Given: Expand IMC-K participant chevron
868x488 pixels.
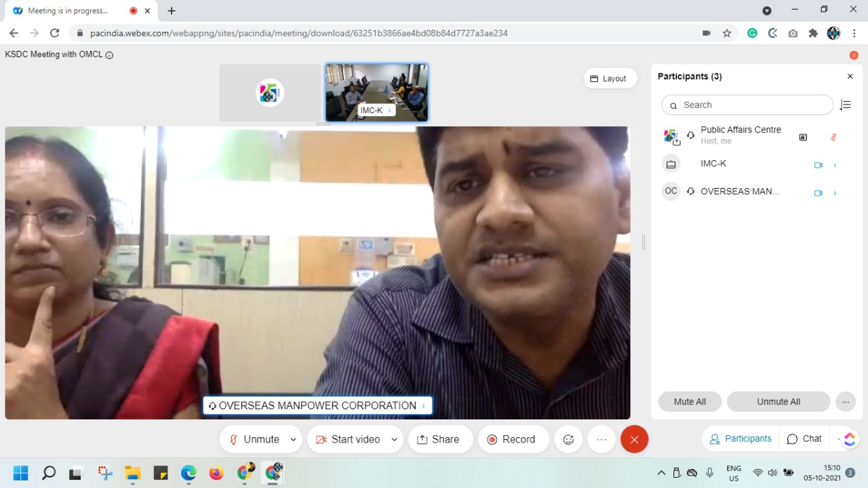Looking at the screenshot, I should tap(835, 165).
